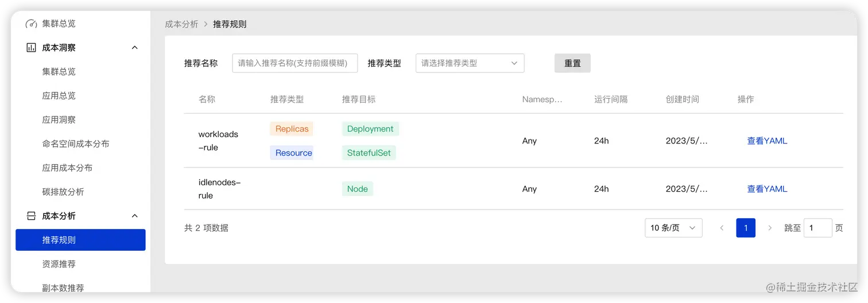Click the 推荐目标 column header

point(359,99)
